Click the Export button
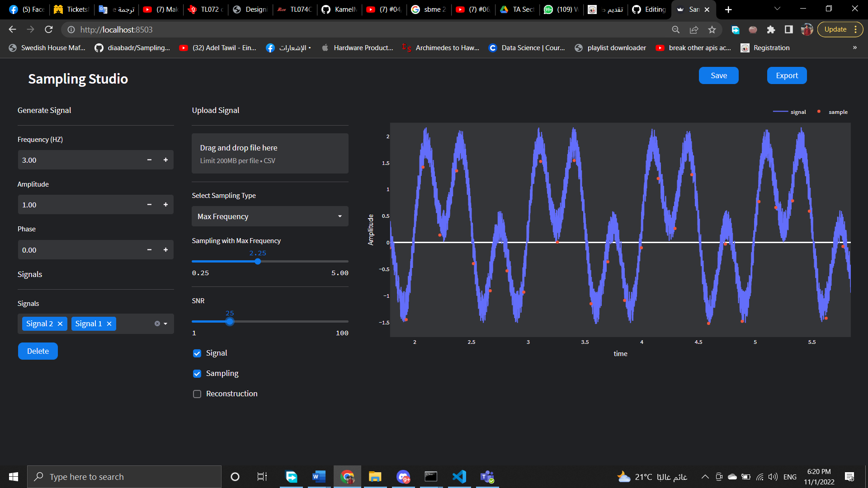This screenshot has width=868, height=488. point(787,75)
